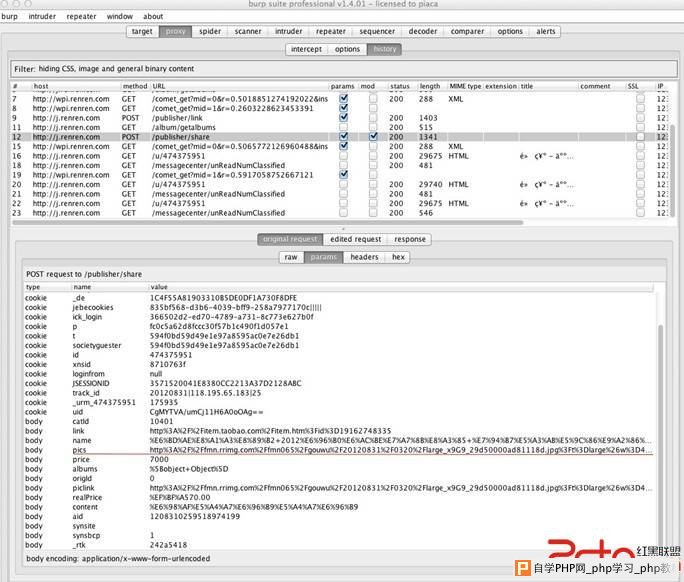Toggle params checkbox for row 15
The height and width of the screenshot is (582, 684).
pos(344,146)
